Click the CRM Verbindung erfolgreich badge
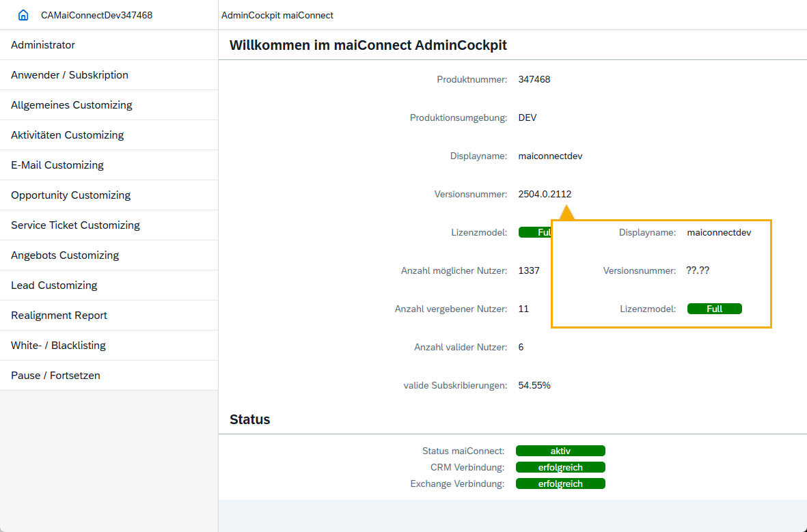Viewport: 807px width, 532px height. pyautogui.click(x=560, y=467)
